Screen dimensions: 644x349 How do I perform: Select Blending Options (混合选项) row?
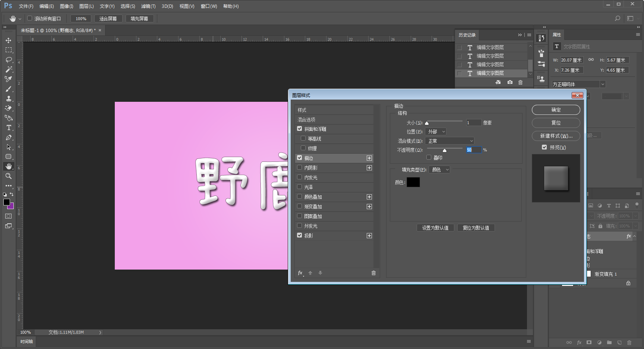(x=334, y=120)
